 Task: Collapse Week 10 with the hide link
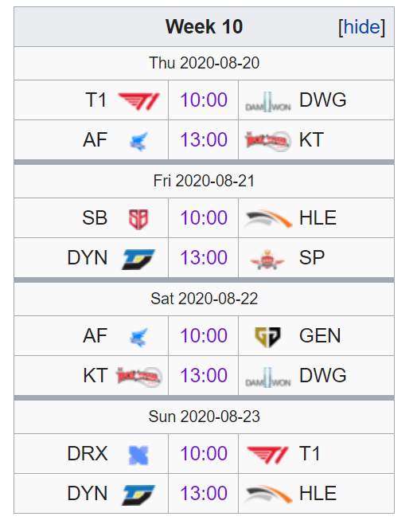362,27
